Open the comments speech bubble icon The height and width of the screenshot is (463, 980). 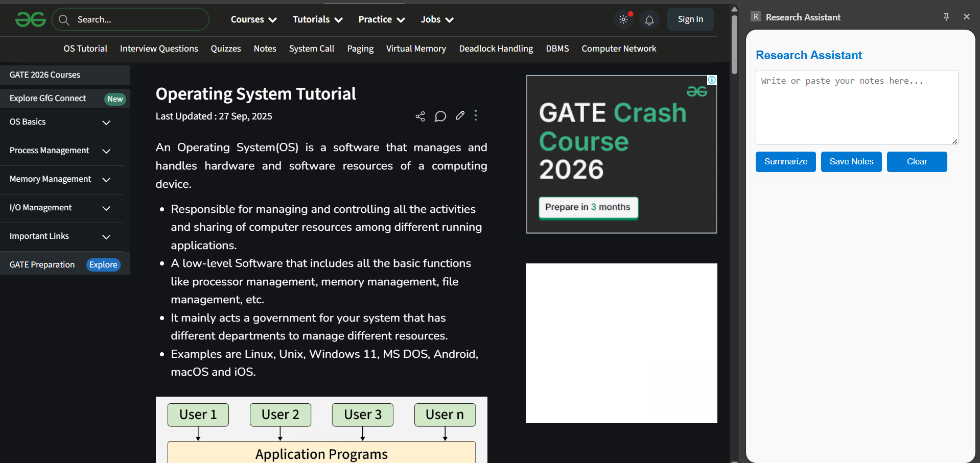[440, 116]
